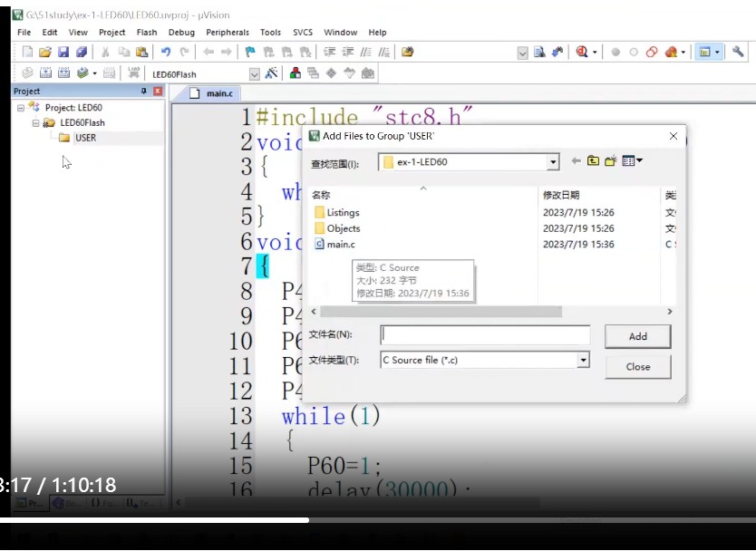
Task: Click the Paste clipboard toolbar icon
Action: [141, 52]
